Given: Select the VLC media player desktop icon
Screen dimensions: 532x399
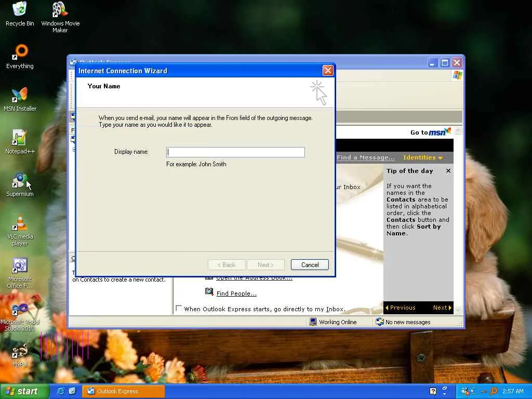Looking at the screenshot, I should (20, 230).
